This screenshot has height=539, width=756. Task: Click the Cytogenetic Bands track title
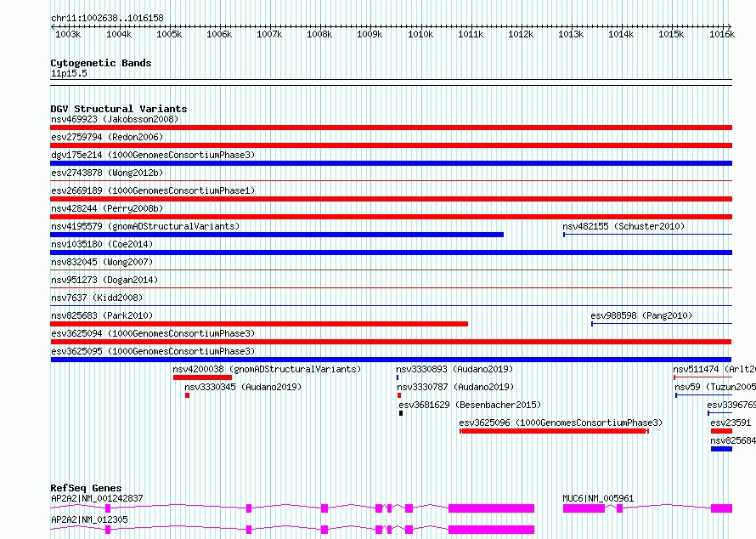point(101,63)
